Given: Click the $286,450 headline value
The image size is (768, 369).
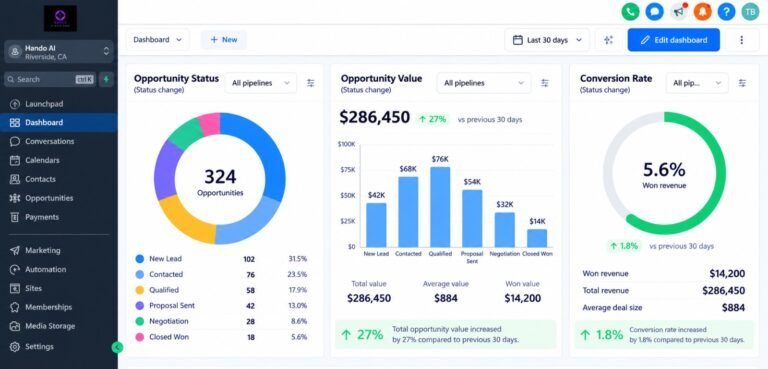Looking at the screenshot, I should tap(375, 118).
